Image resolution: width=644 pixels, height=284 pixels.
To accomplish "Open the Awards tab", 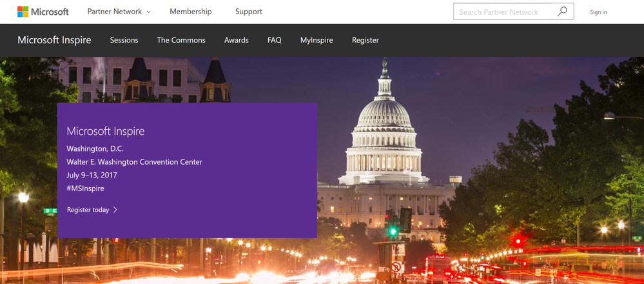I will click(236, 40).
